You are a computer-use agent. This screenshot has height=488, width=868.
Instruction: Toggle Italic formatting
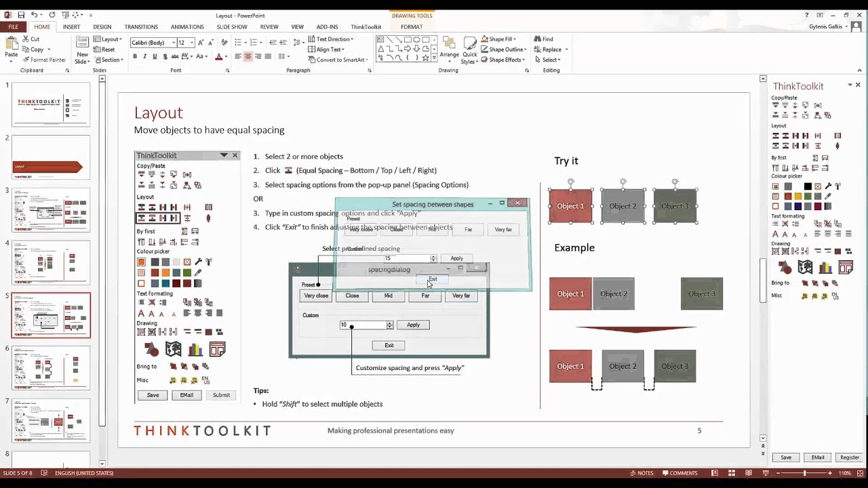coord(145,56)
